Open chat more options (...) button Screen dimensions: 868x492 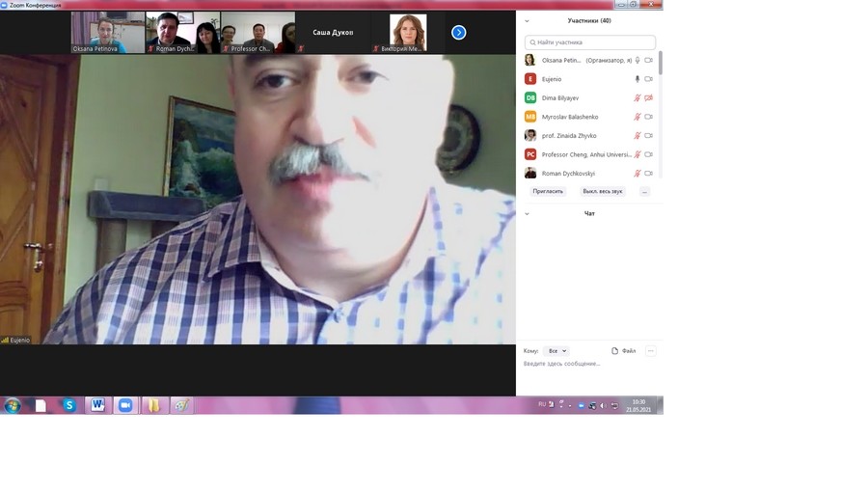(x=650, y=351)
